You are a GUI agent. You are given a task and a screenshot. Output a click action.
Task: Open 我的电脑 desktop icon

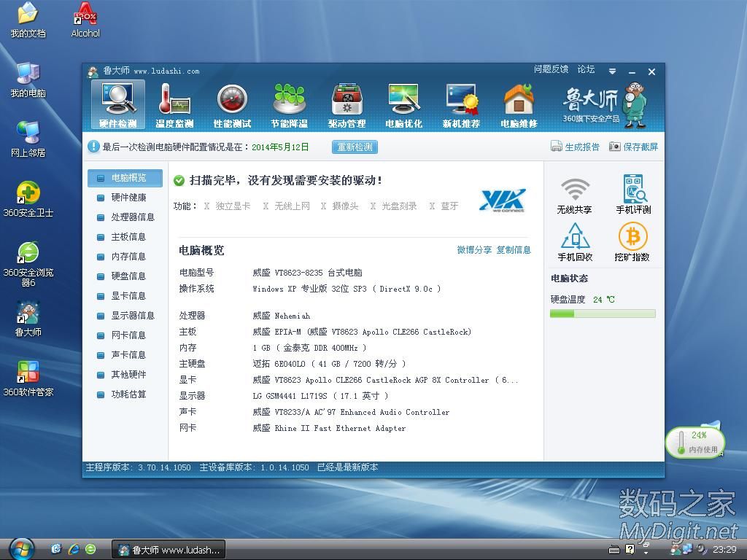(x=28, y=80)
